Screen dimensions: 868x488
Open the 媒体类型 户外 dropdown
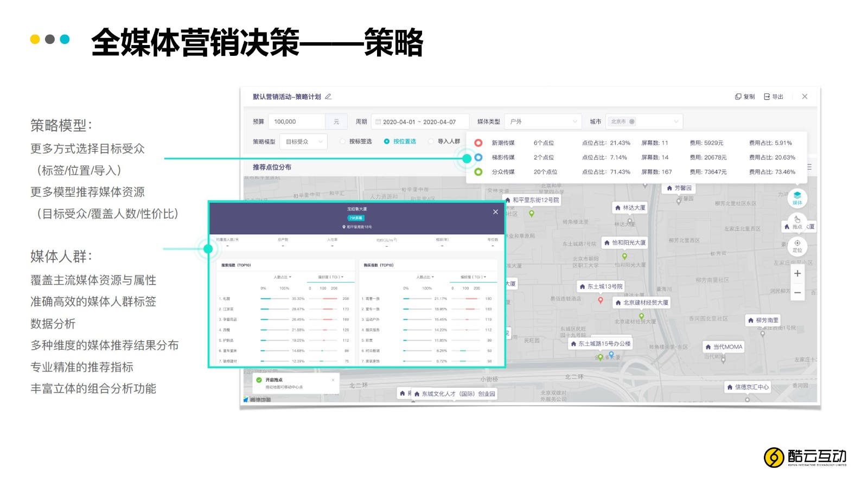coord(542,121)
